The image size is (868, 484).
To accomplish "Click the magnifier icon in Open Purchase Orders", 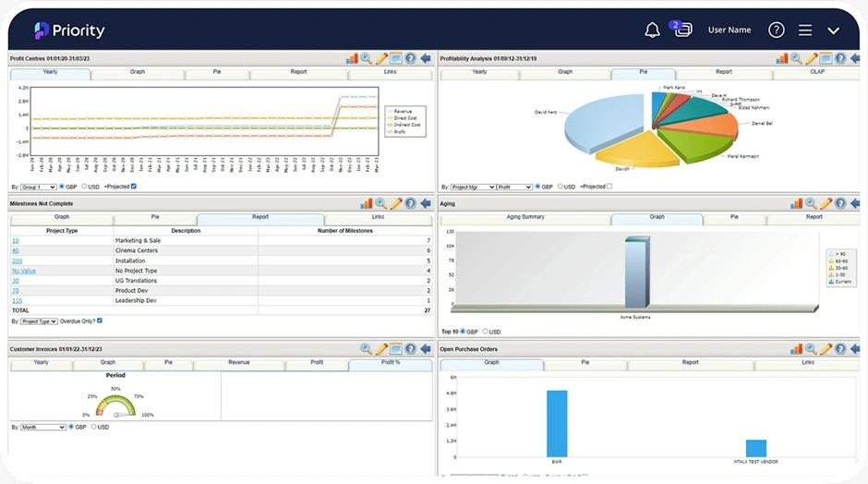I will [x=811, y=349].
